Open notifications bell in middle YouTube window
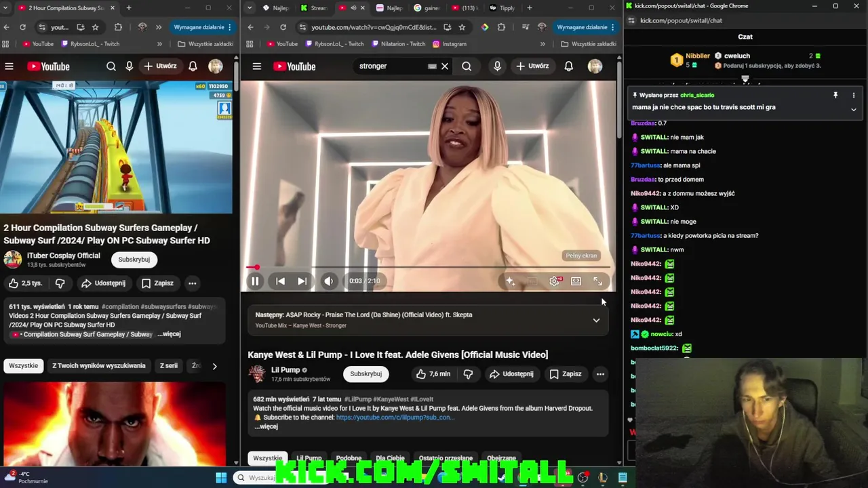This screenshot has width=868, height=488. pyautogui.click(x=569, y=66)
